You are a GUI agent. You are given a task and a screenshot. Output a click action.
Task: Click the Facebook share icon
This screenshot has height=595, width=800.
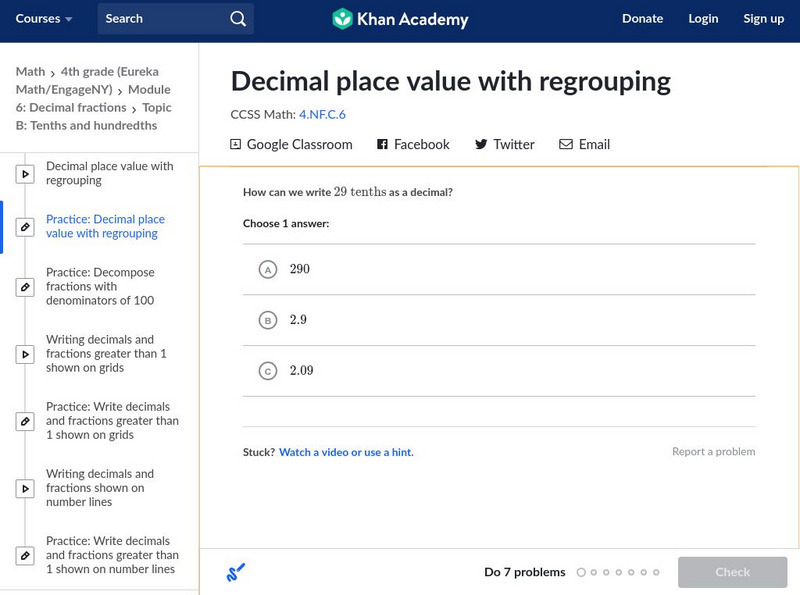[382, 144]
